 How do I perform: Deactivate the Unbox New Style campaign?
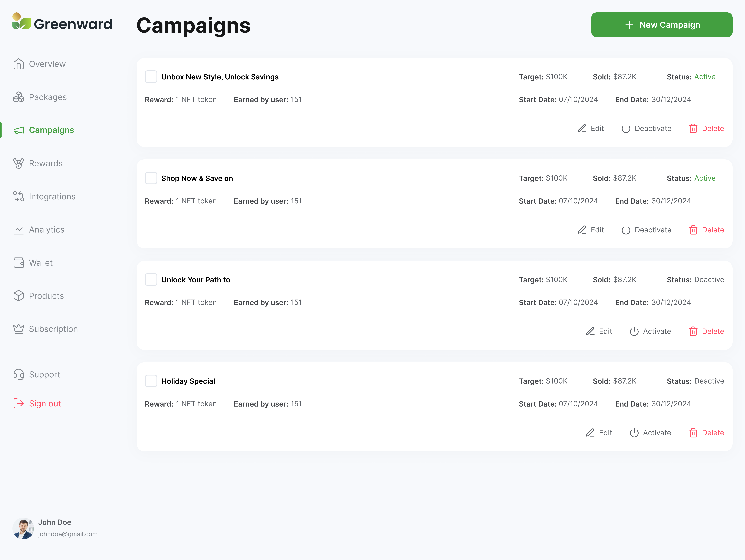[x=646, y=128]
